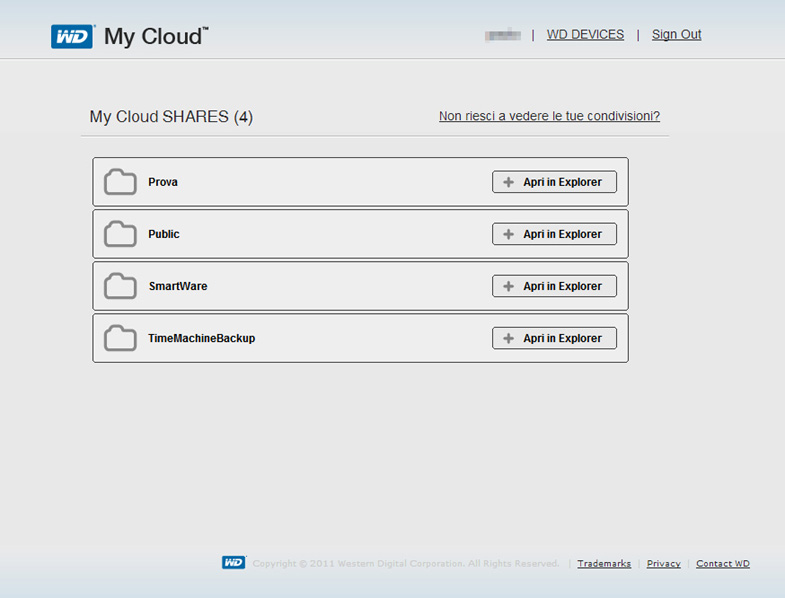Go to WD DEVICES
Image resolution: width=785 pixels, height=598 pixels.
click(x=585, y=35)
